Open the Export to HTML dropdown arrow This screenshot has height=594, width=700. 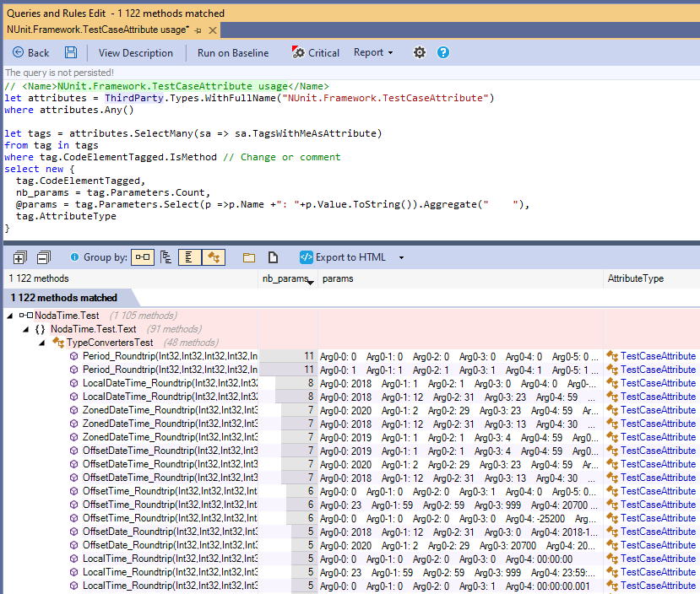[401, 257]
